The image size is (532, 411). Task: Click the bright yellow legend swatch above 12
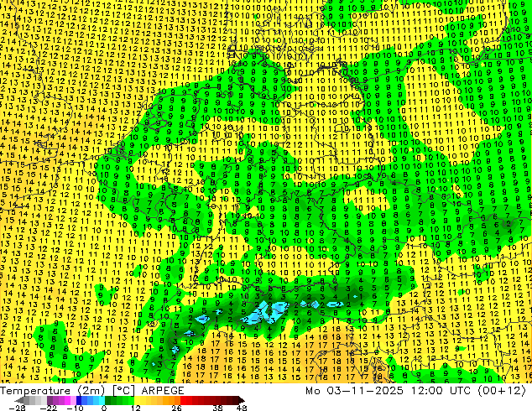[137, 400]
